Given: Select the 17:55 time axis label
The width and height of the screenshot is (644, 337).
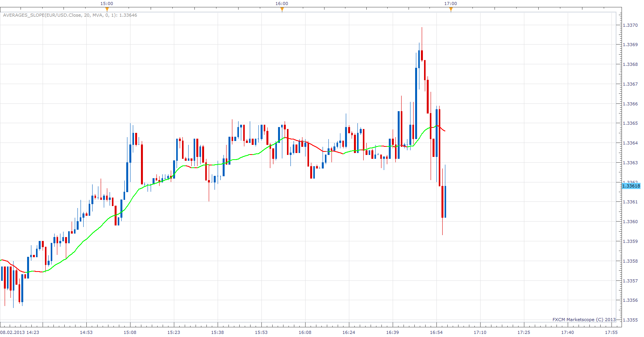Looking at the screenshot, I should tap(611, 332).
